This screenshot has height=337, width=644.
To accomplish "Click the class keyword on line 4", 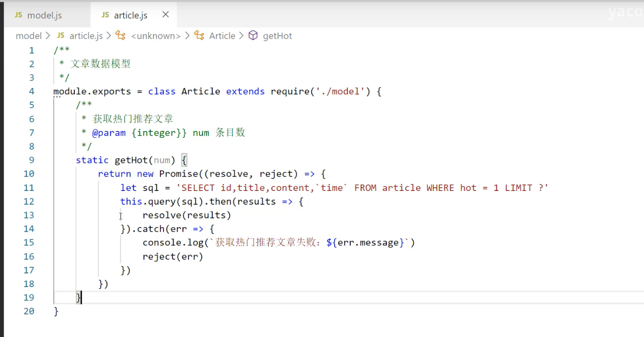I will 162,92.
